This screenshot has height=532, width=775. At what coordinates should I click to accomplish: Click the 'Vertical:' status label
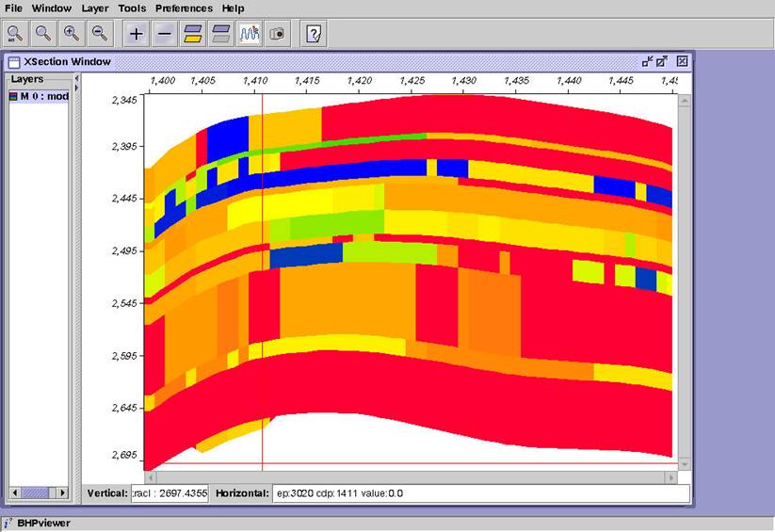[x=107, y=493]
